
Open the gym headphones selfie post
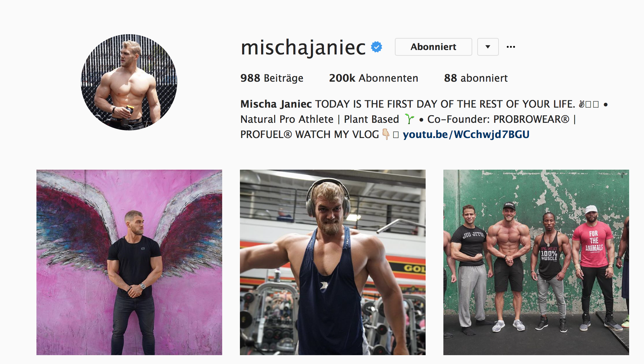click(333, 262)
